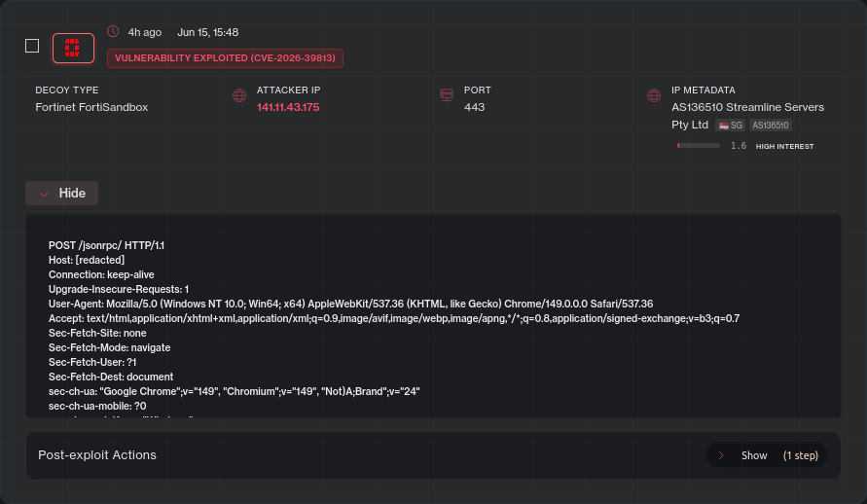
Task: Click the POST /jsonrpc/ HTTP/1.1 line
Action: point(106,245)
